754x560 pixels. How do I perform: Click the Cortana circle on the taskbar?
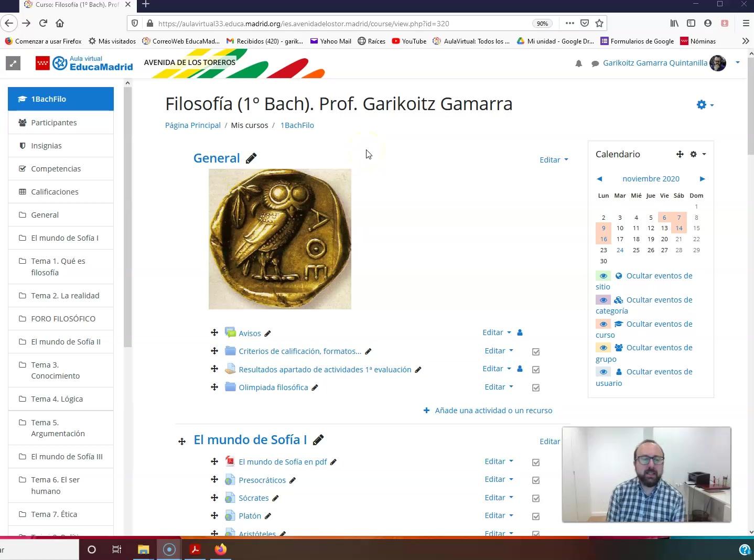tap(92, 549)
